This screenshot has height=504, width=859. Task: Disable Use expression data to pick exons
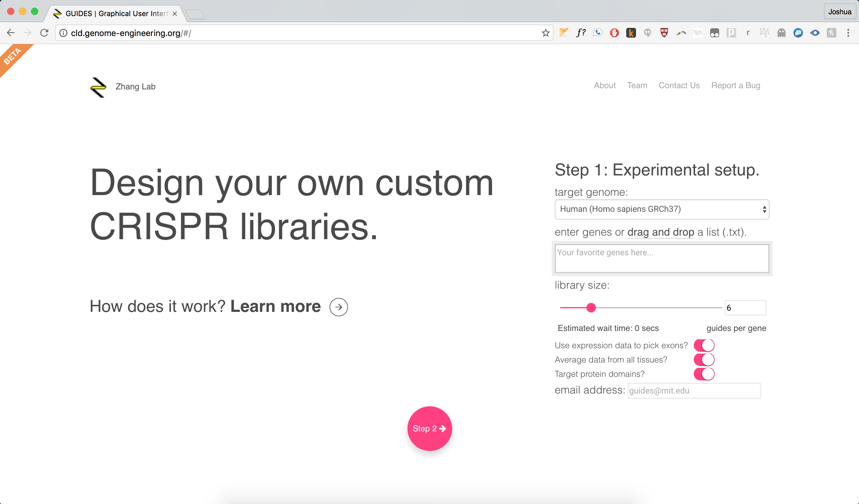click(704, 345)
